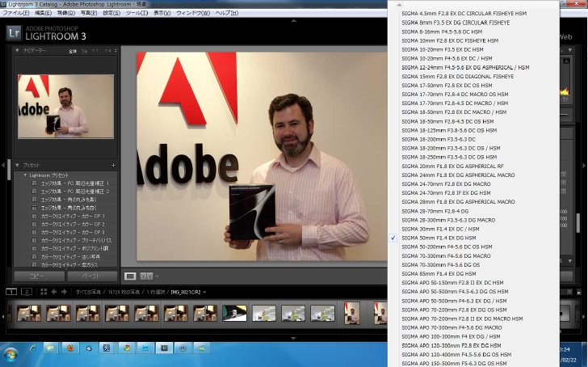Choose SIGMA APO 50-150mm F2.8 II EX DC HSM
Image resolution: width=588 pixels, height=367 pixels.
[452, 283]
